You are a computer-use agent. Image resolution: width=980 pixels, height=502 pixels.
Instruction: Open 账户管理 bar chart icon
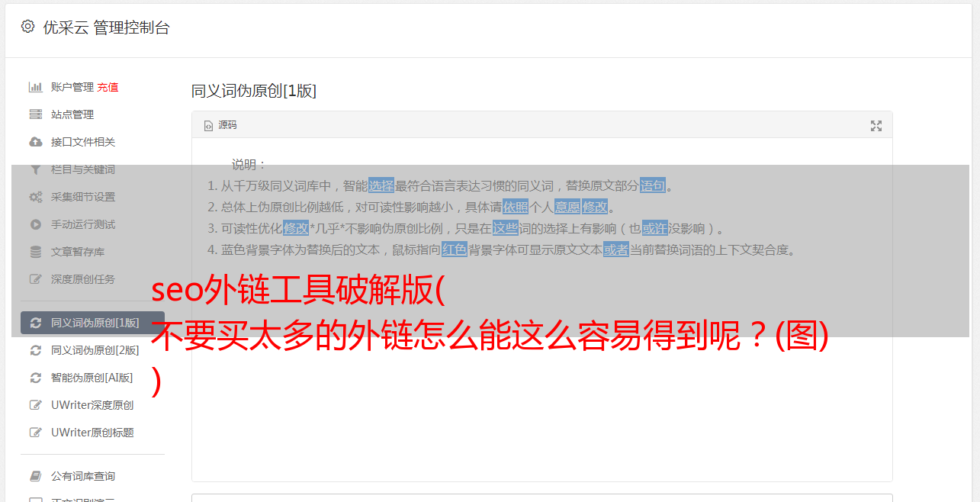(35, 87)
